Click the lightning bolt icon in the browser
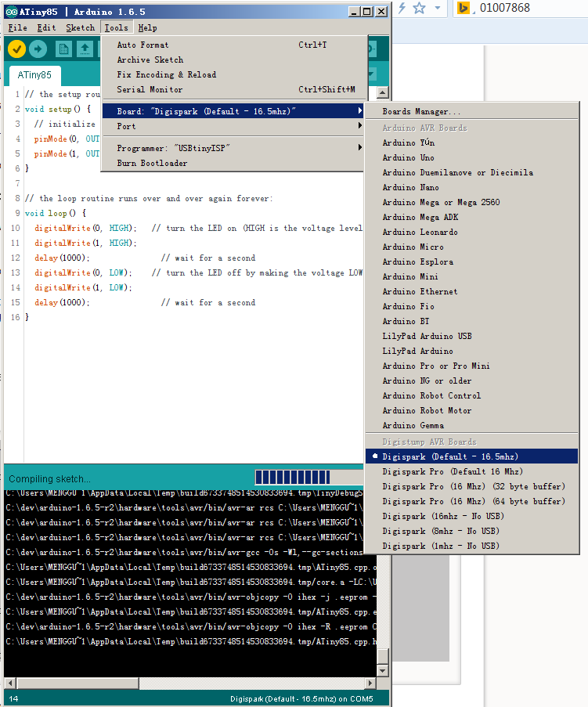 [x=402, y=8]
